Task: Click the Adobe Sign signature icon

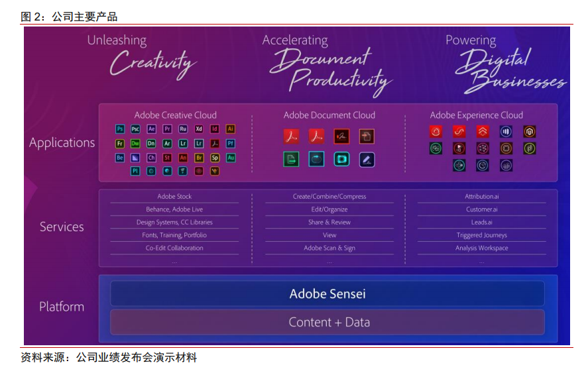Action: coord(341,137)
